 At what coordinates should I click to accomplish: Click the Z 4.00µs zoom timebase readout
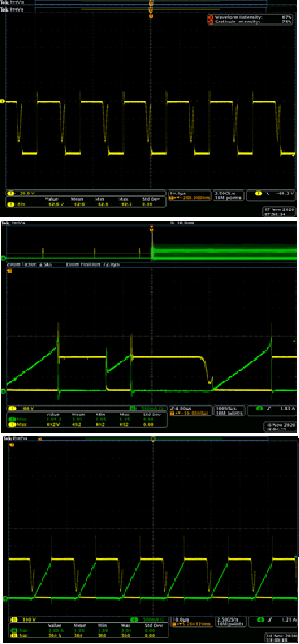click(x=180, y=408)
